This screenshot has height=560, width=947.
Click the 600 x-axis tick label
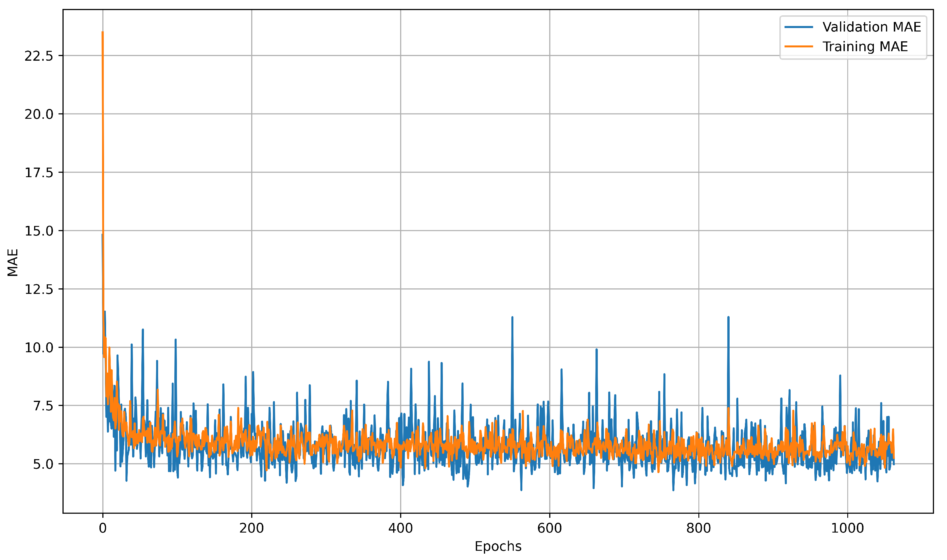[550, 528]
